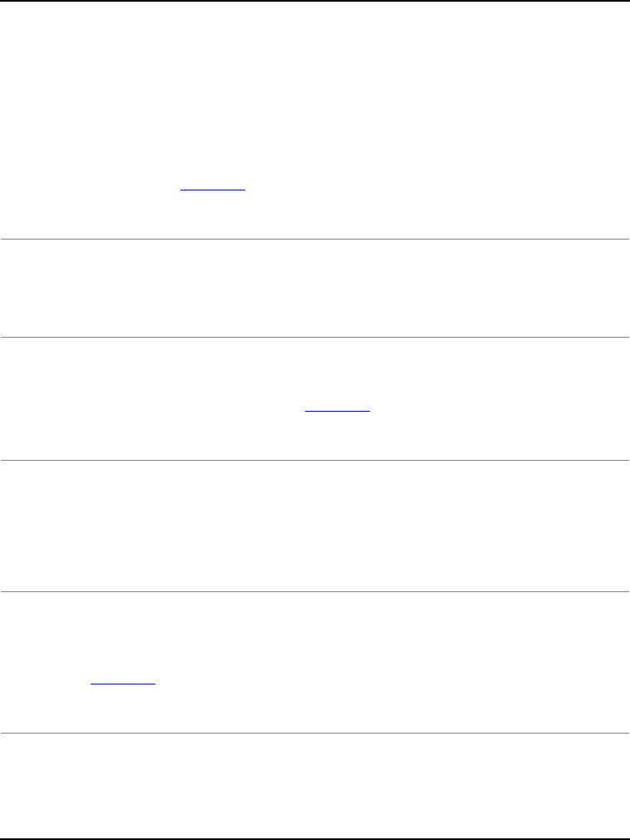630x840 pixels.
Task: Click the first horizontal divider line
Action: [x=315, y=240]
